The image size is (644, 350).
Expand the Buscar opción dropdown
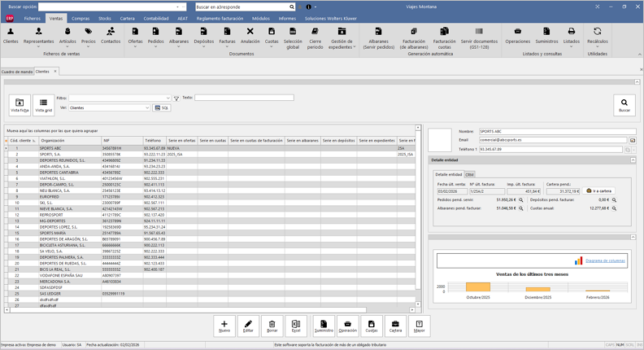coord(178,7)
